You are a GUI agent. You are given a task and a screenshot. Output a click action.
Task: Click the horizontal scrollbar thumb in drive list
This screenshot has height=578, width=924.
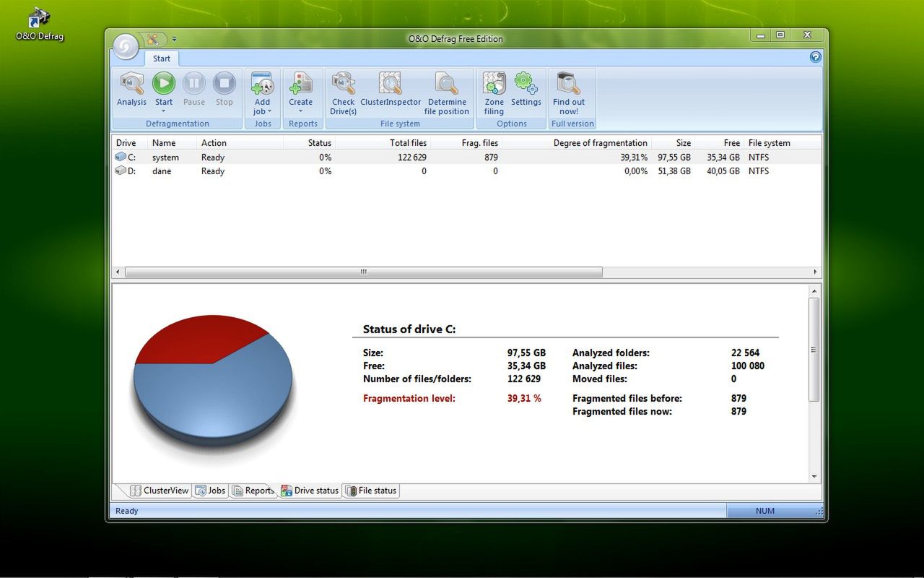pyautogui.click(x=363, y=272)
